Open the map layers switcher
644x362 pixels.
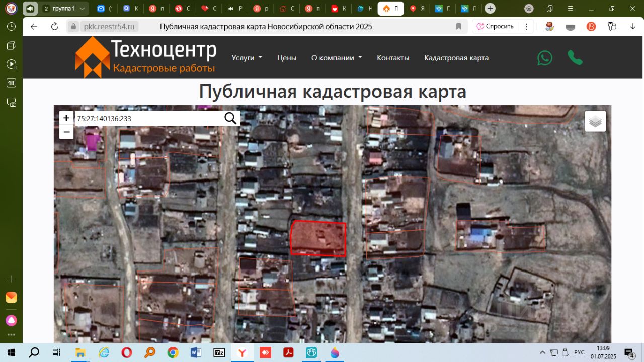[595, 121]
